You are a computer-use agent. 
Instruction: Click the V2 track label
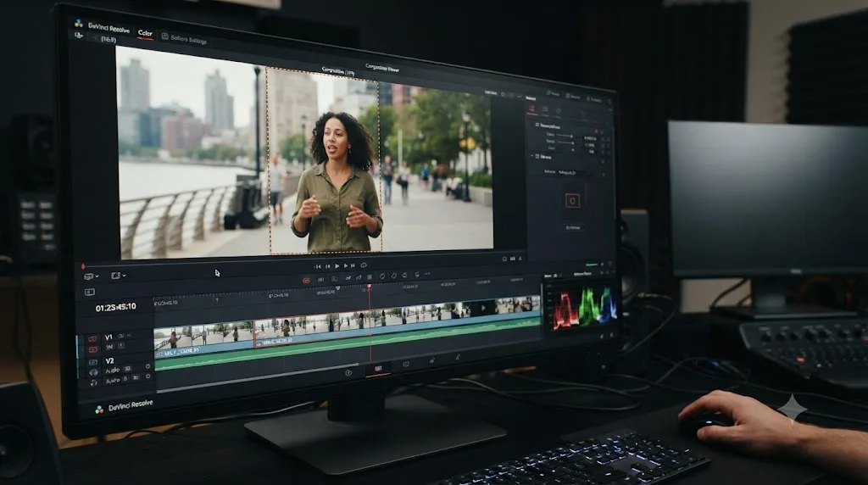coord(109,361)
